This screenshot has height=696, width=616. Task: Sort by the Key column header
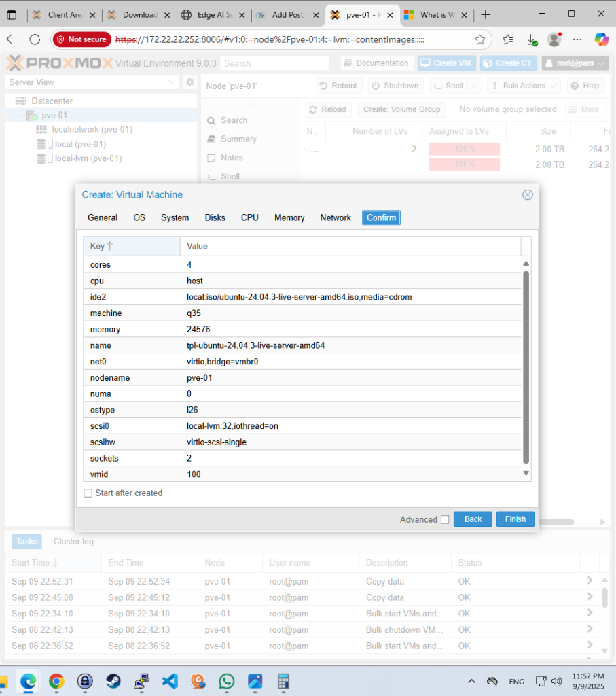tap(131, 246)
